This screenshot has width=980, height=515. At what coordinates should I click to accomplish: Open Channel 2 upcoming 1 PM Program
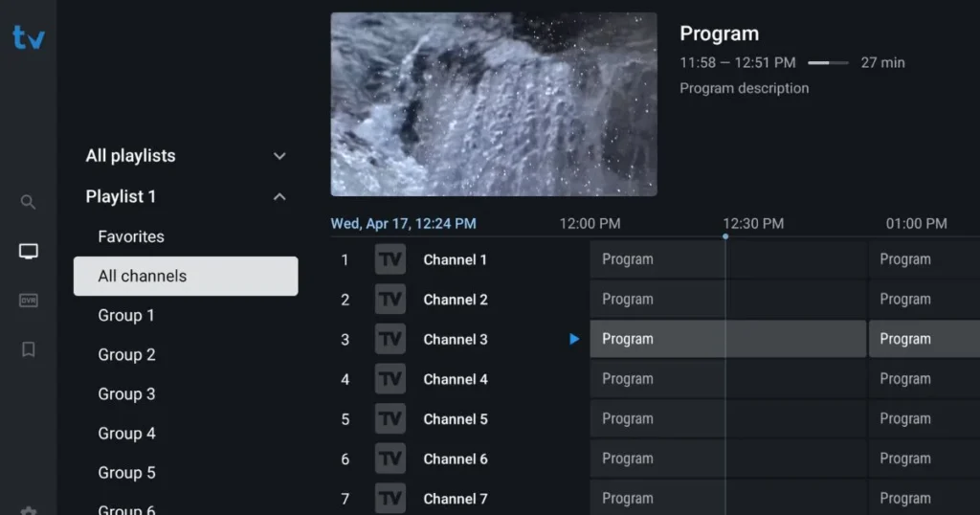(x=924, y=300)
